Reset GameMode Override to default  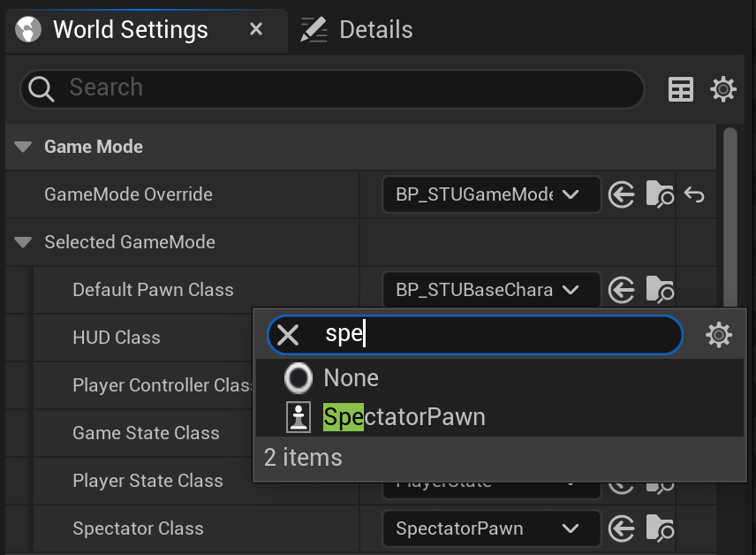[694, 195]
